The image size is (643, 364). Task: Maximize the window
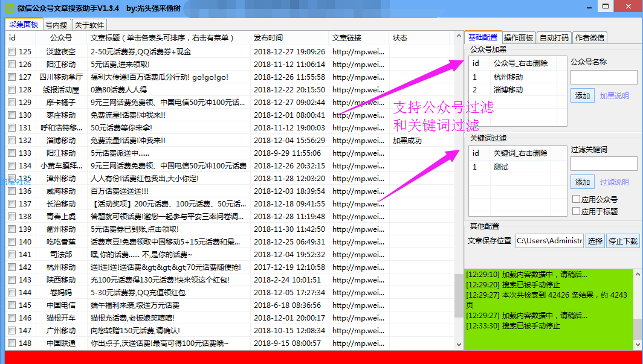coord(606,5)
